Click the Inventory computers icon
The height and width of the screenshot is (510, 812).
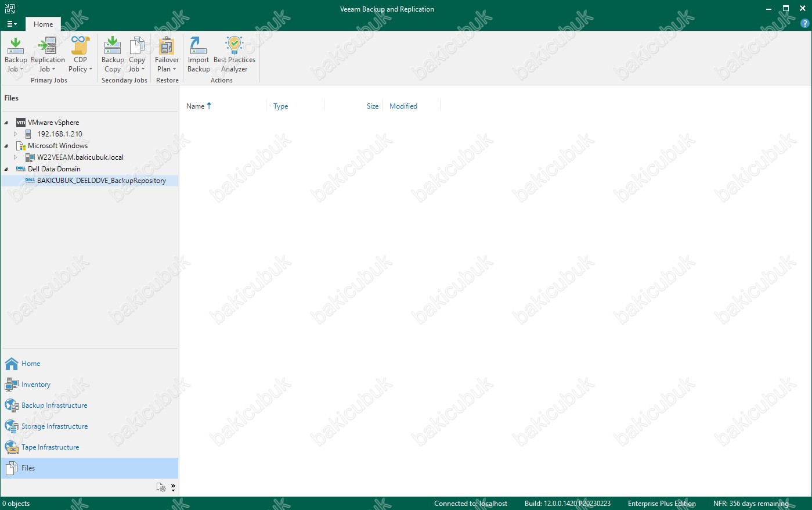12,385
